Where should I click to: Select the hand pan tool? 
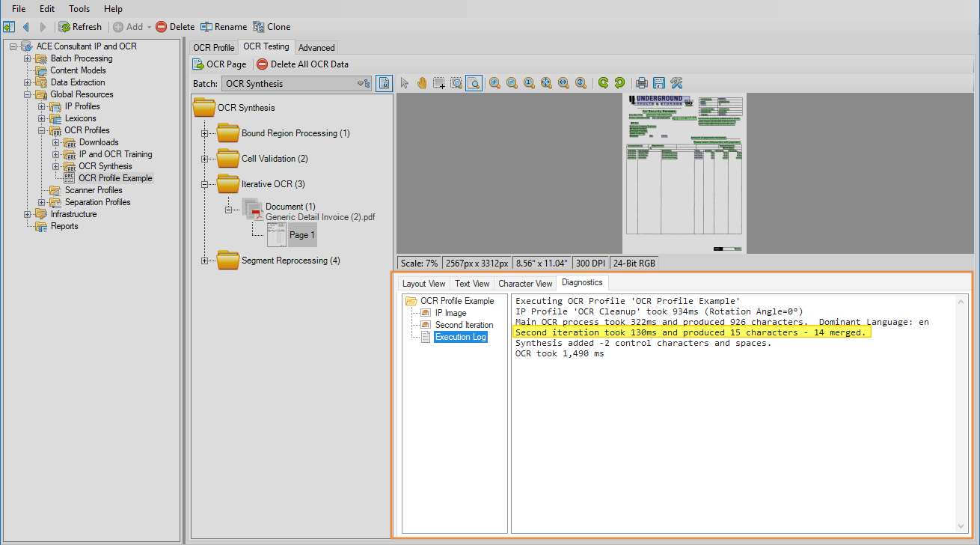[422, 83]
